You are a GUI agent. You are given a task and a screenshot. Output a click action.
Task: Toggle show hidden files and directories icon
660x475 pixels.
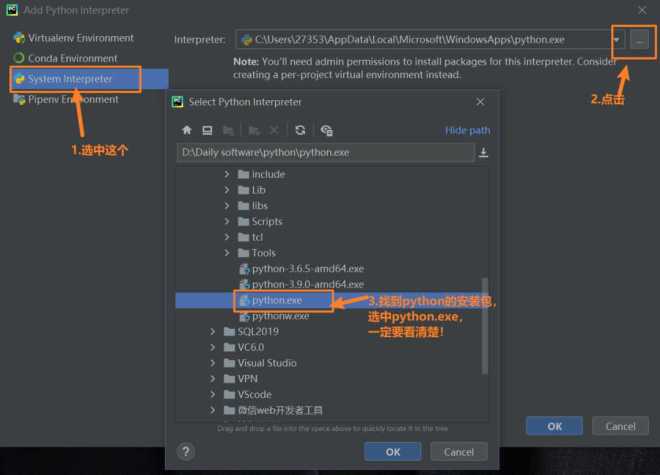[x=327, y=130]
